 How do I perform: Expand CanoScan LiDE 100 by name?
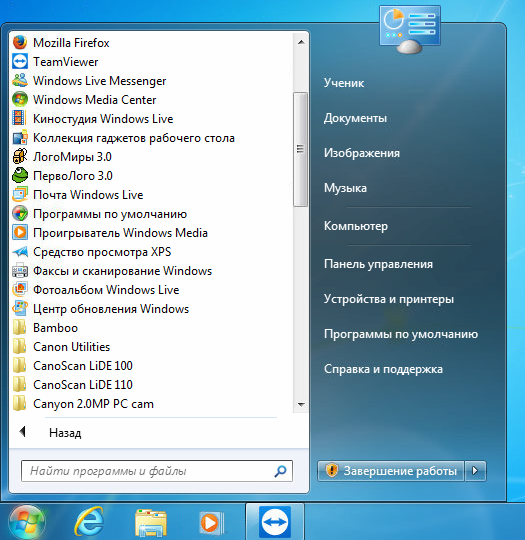point(83,366)
